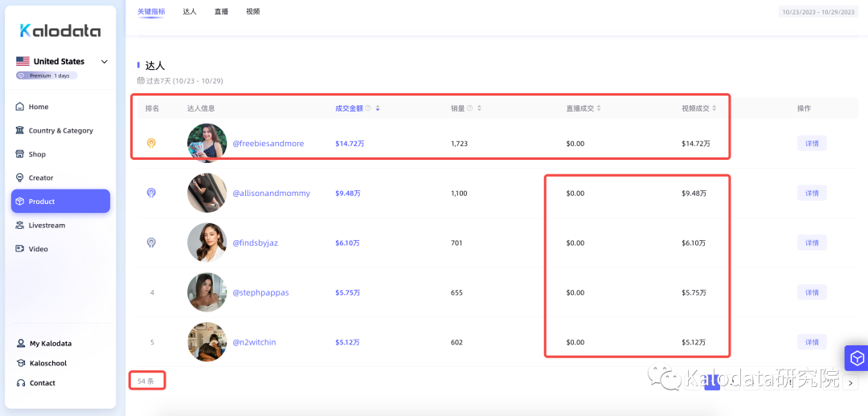Image resolution: width=868 pixels, height=416 pixels.
Task: Click the 视频成交 value $5.12万
Action: pos(694,342)
